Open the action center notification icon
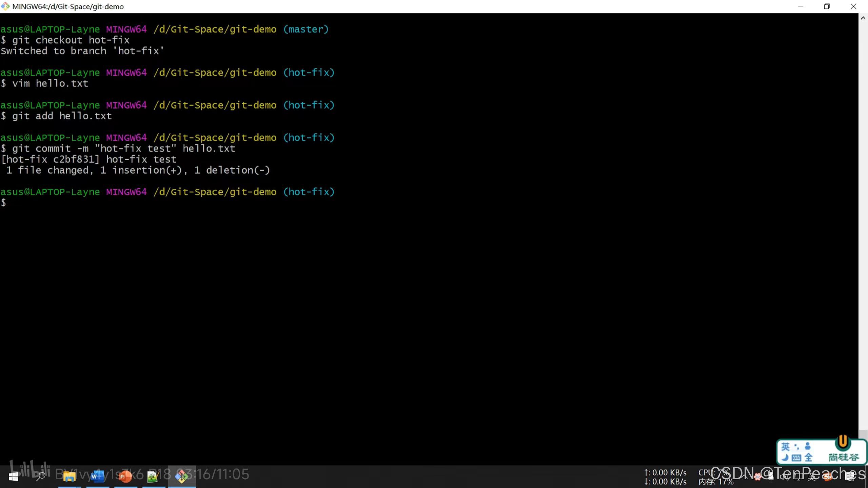868x488 pixels. click(x=850, y=477)
